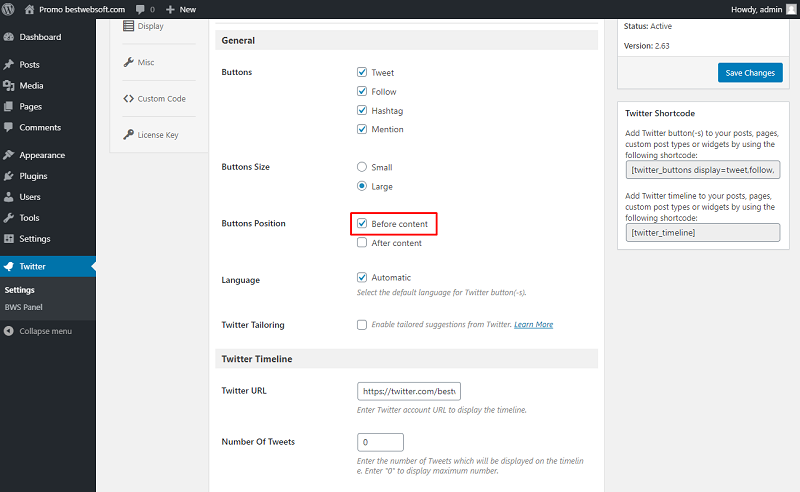Select Large buttons size radio
This screenshot has height=492, width=800.
coord(362,186)
